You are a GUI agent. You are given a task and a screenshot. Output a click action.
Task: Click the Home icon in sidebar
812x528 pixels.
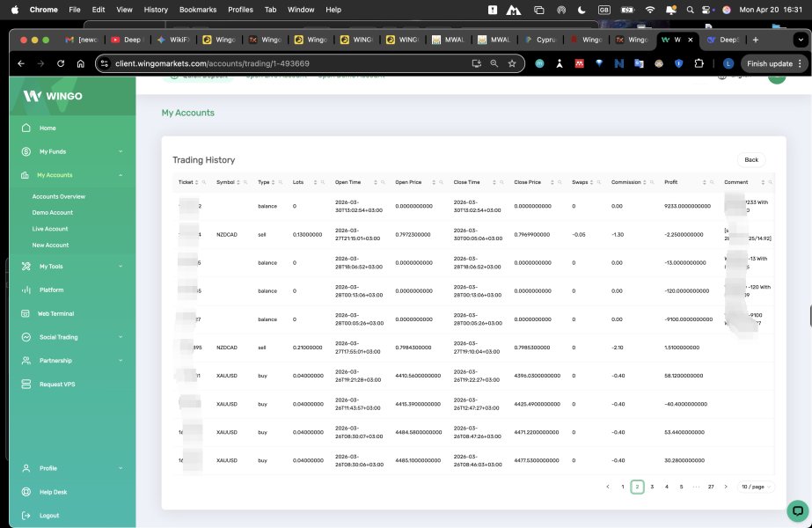[26, 128]
